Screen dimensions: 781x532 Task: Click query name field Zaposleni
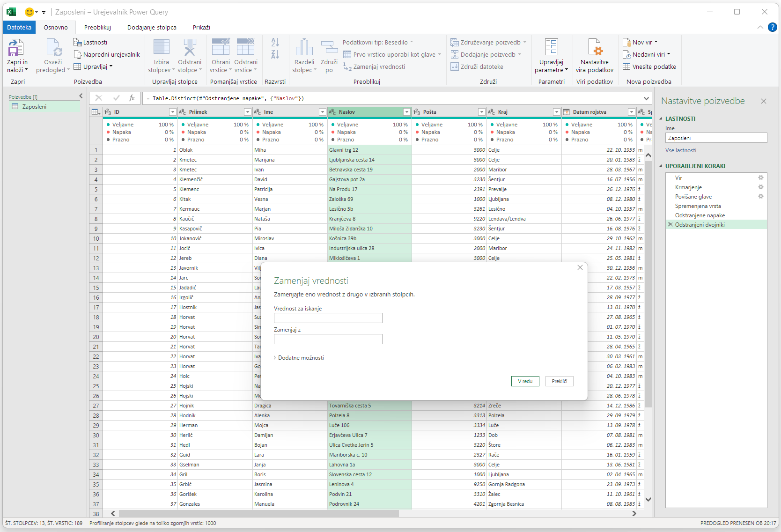click(716, 138)
